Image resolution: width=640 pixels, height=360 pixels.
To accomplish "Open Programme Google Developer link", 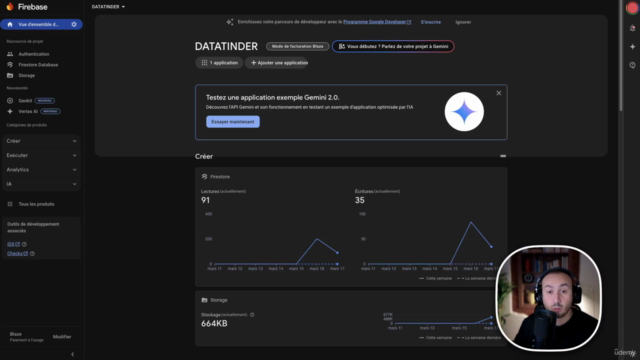I will tap(377, 22).
